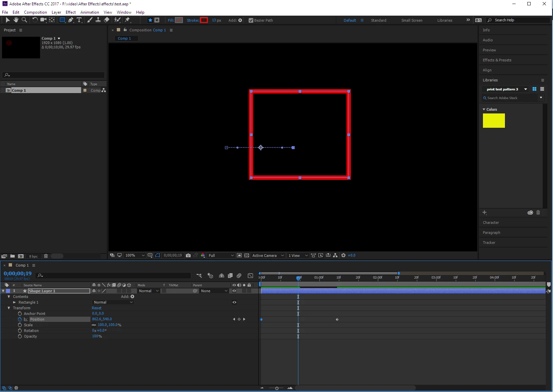
Task: Click delete trash icon in Project panel
Action: click(46, 256)
